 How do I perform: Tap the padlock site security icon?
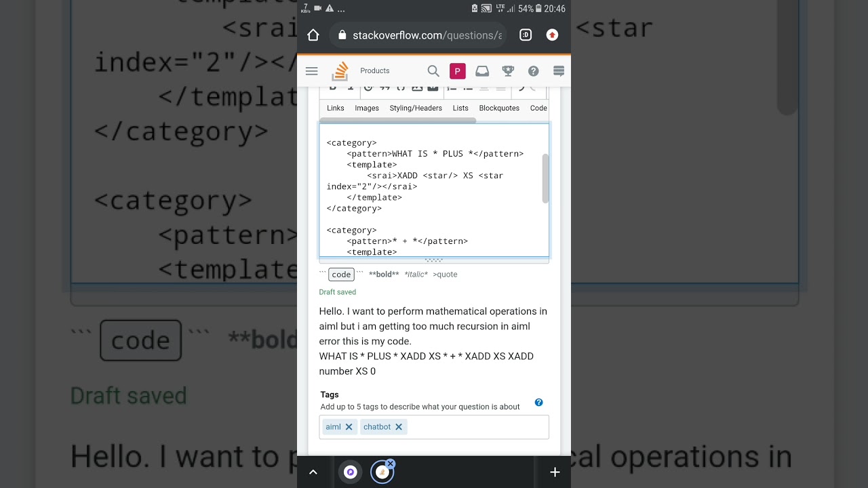[x=342, y=35]
